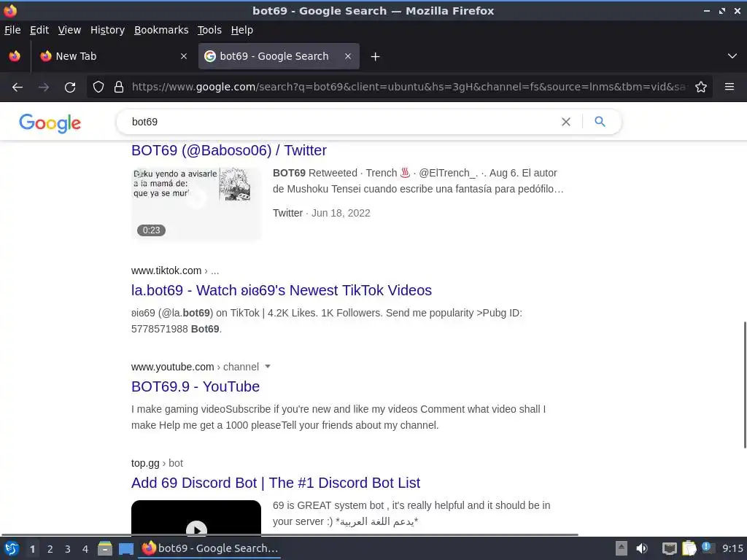Click the vertical page scrollbar
Viewport: 747px width, 560px height.
click(x=745, y=385)
